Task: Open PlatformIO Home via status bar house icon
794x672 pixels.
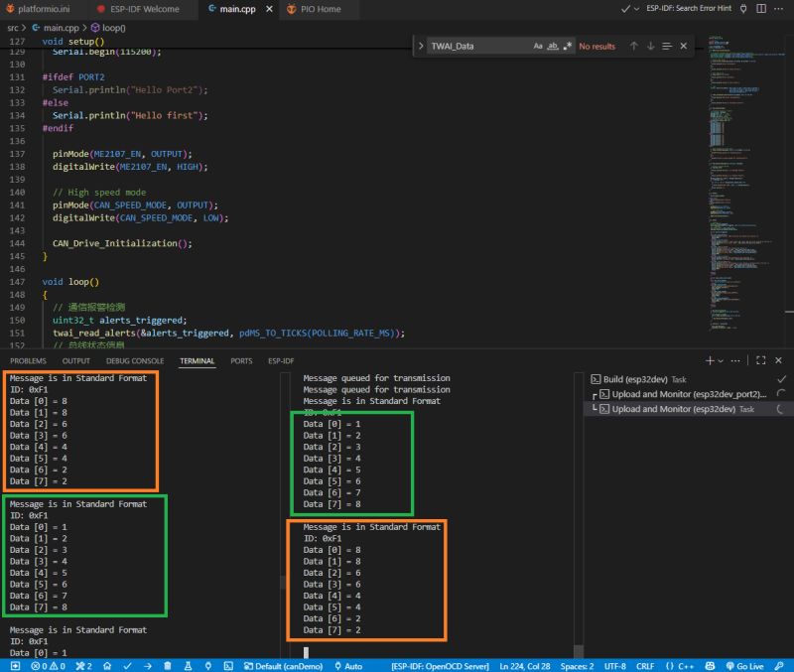Action: tap(107, 666)
